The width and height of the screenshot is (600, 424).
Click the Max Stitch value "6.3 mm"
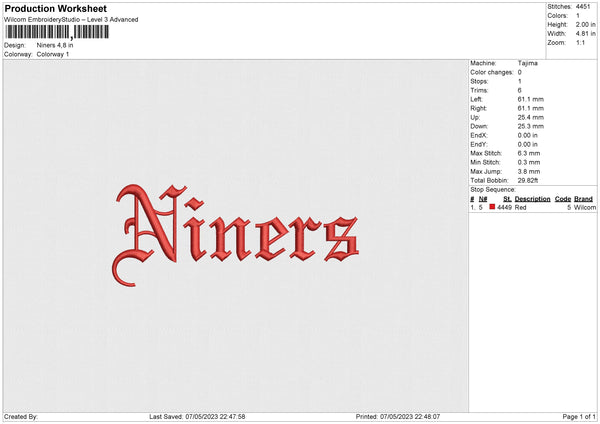[528, 153]
